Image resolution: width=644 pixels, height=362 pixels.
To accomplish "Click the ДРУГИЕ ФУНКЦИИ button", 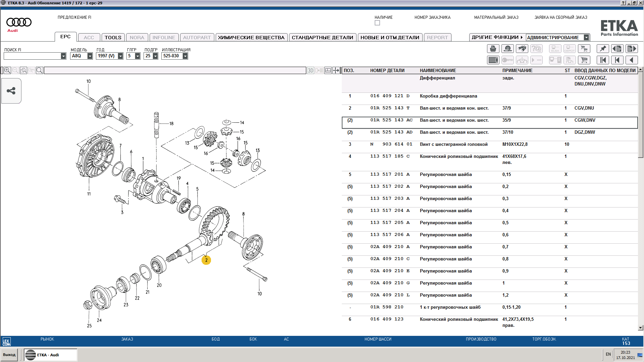I will pos(497,38).
